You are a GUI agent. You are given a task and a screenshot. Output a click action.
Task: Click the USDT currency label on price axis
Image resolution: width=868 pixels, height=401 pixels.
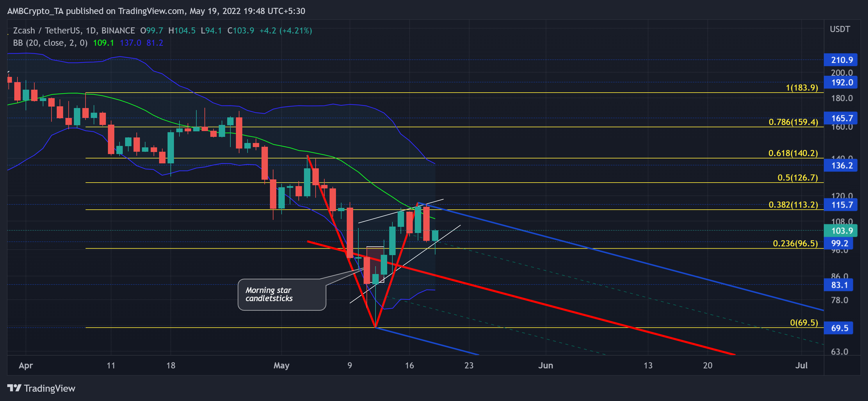pyautogui.click(x=840, y=29)
